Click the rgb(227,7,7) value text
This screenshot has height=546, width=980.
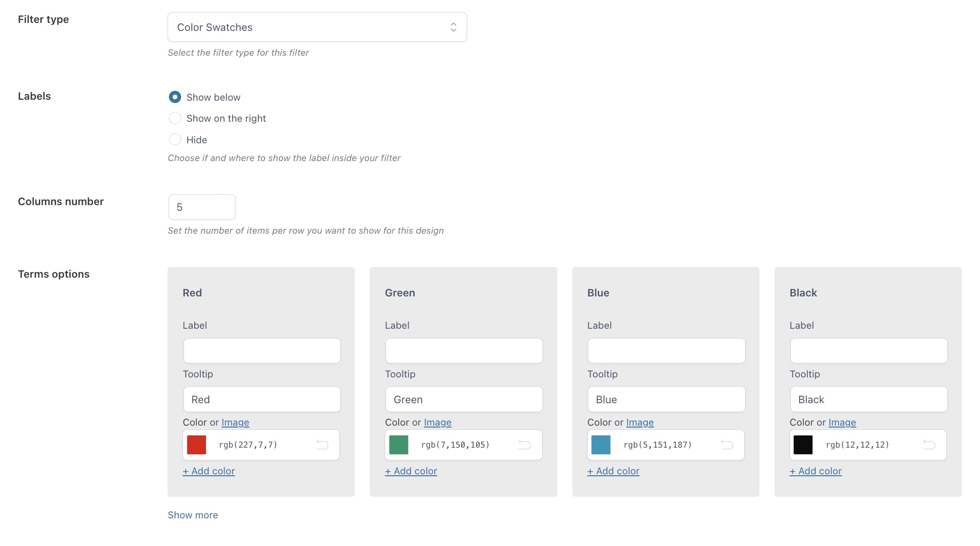[248, 445]
